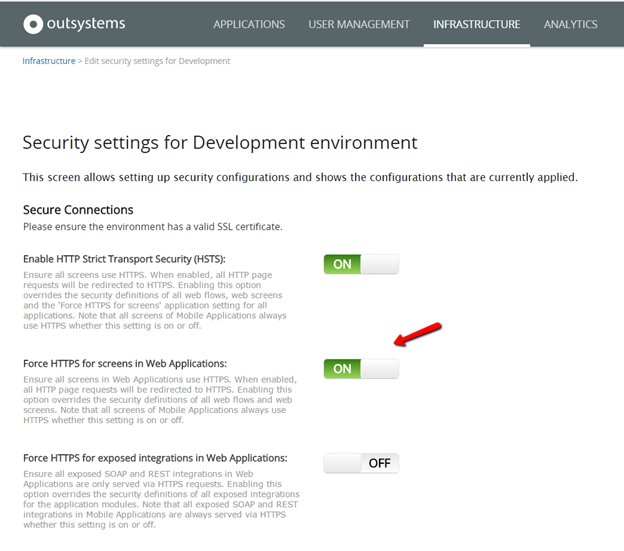
Task: Click the grey handle of Force HTTPS screens switch
Action: click(380, 369)
